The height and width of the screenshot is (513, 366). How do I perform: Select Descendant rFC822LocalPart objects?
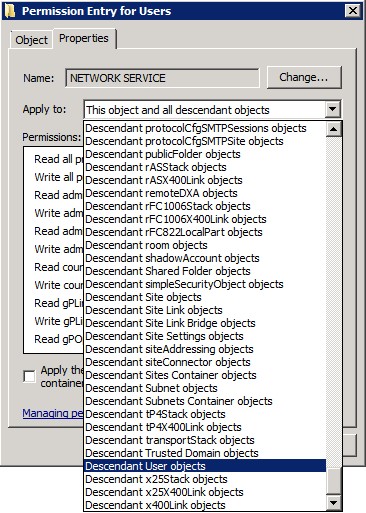click(x=205, y=232)
